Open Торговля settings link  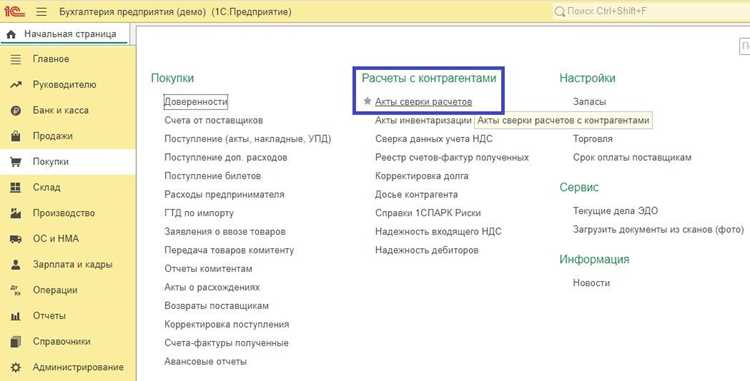click(x=593, y=139)
